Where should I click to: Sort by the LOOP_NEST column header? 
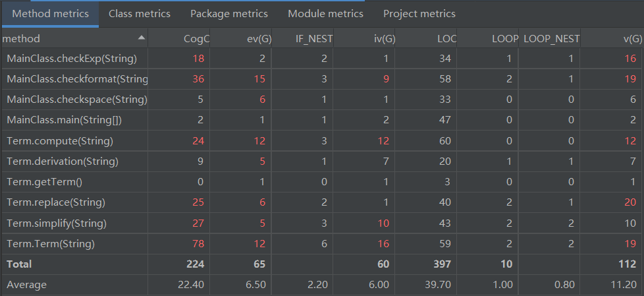pos(550,39)
